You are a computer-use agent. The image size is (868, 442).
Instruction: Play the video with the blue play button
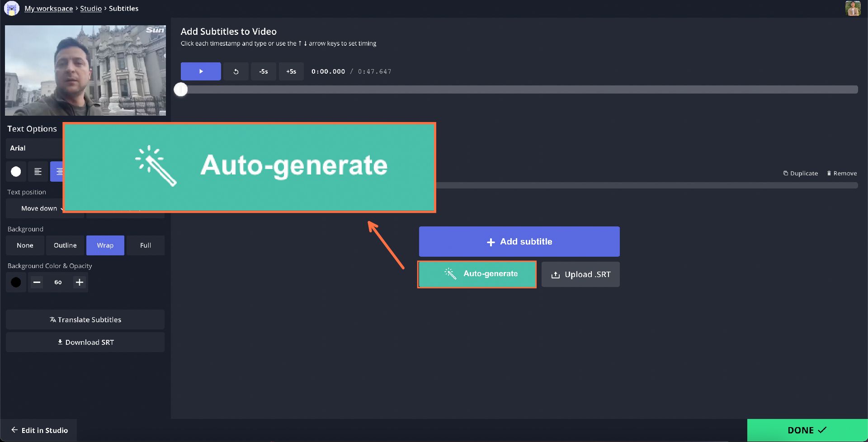[201, 71]
